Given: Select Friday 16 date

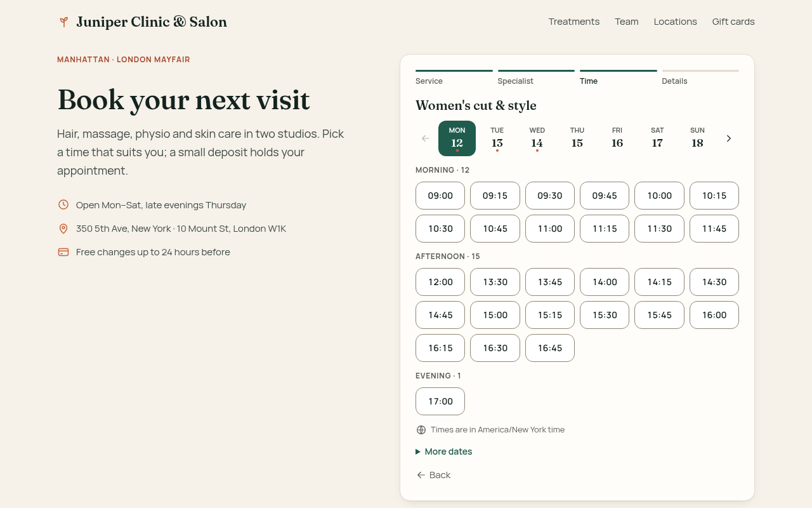Looking at the screenshot, I should click(617, 138).
